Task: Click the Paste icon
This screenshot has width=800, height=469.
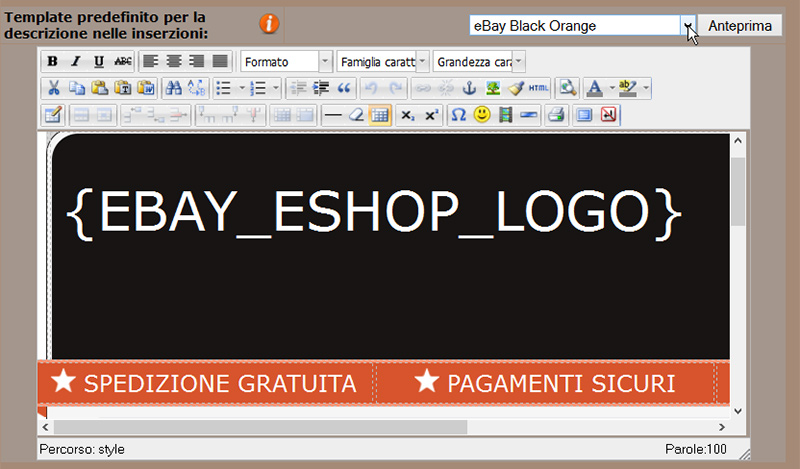Action: tap(99, 88)
